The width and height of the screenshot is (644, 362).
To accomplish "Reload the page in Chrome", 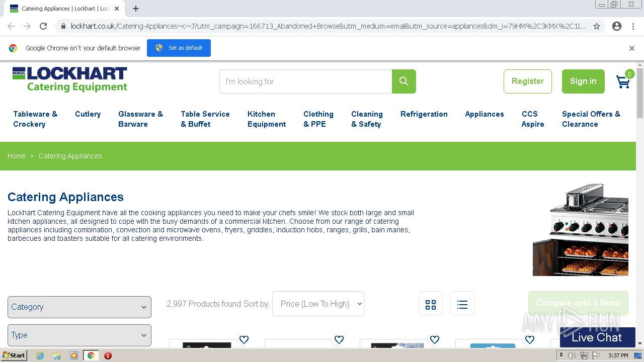I will pyautogui.click(x=43, y=26).
